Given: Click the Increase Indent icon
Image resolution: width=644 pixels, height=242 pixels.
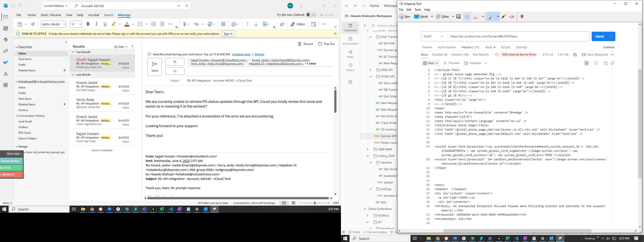Looking at the screenshot, I should tap(162, 24).
